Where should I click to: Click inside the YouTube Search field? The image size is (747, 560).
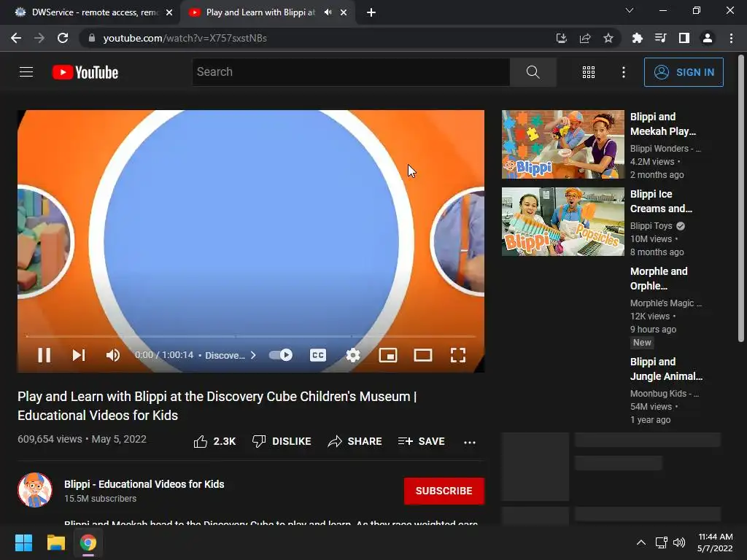tap(351, 72)
